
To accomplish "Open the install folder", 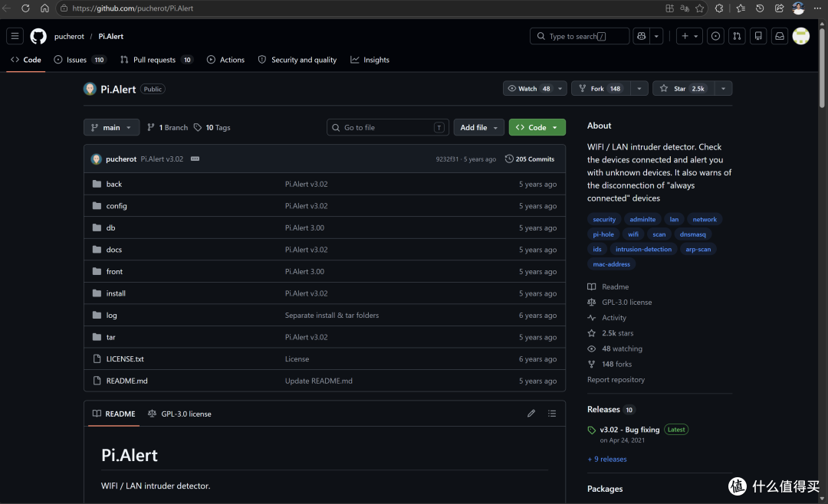I will [116, 293].
